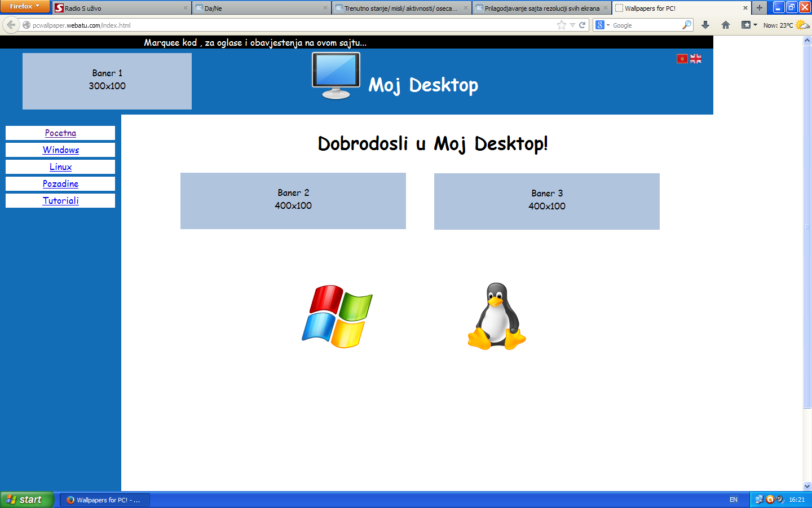This screenshot has height=508, width=812.
Task: Open the Windows link in sidebar
Action: [61, 150]
